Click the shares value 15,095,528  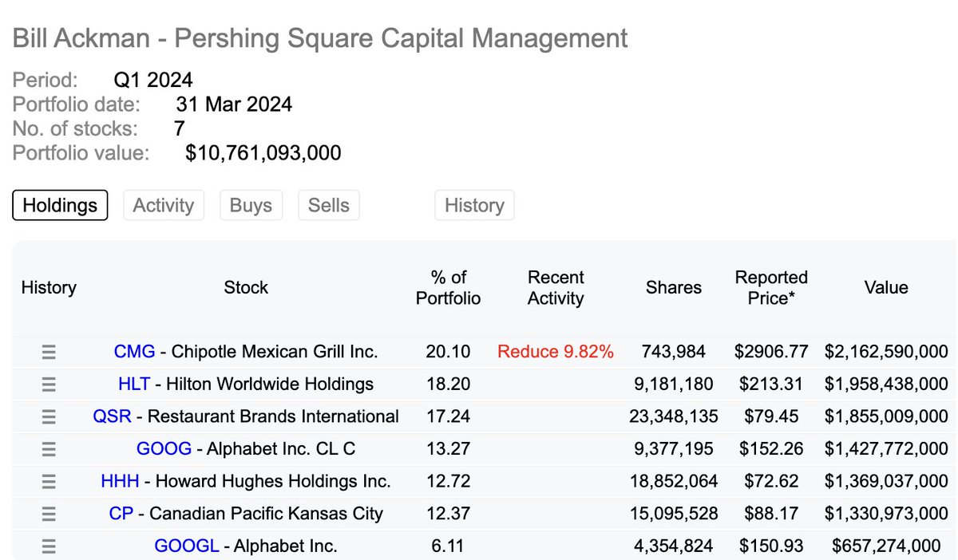(674, 514)
